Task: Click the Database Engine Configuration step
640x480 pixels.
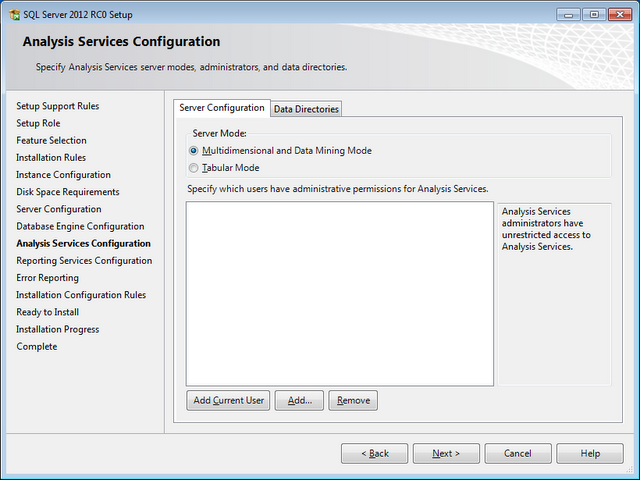Action: coord(80,226)
